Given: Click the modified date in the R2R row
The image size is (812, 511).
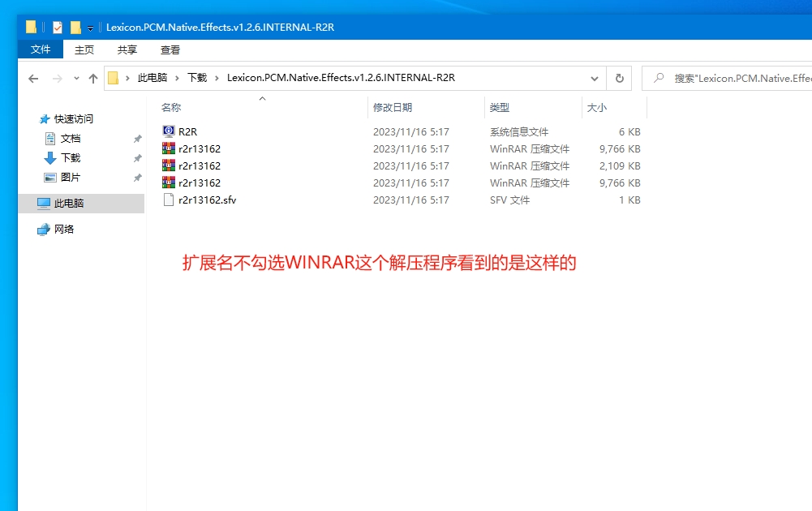Looking at the screenshot, I should pyautogui.click(x=411, y=132).
